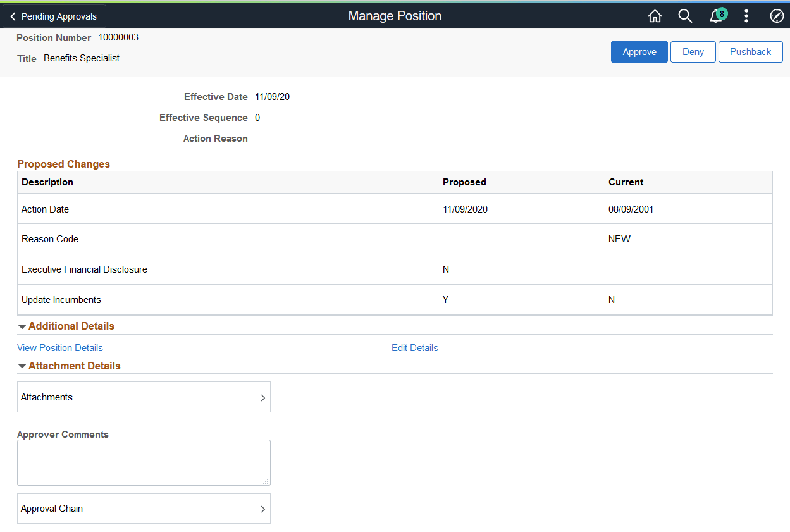The image size is (790, 532).
Task: Open the View Position Details link
Action: (59, 347)
